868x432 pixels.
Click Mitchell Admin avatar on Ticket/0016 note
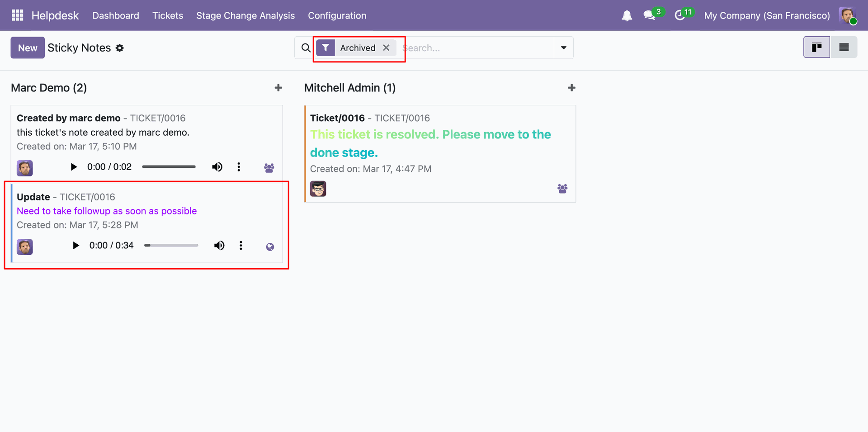(x=318, y=189)
